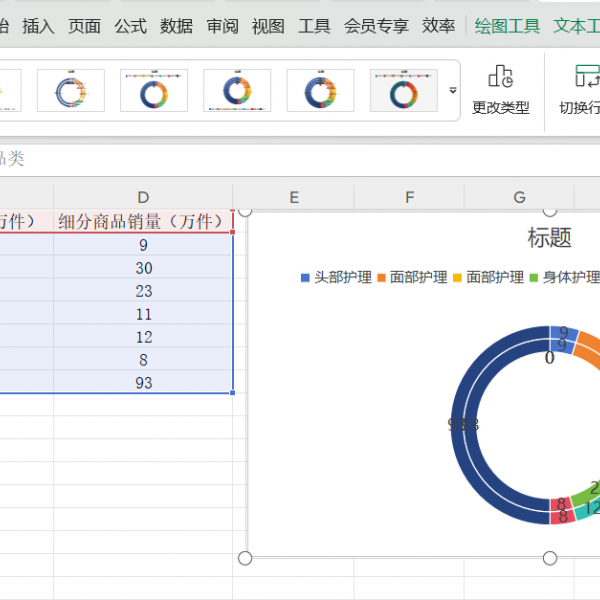Image resolution: width=600 pixels, height=600 pixels.
Task: Choose the second donut chart style thumbnail
Action: click(154, 91)
